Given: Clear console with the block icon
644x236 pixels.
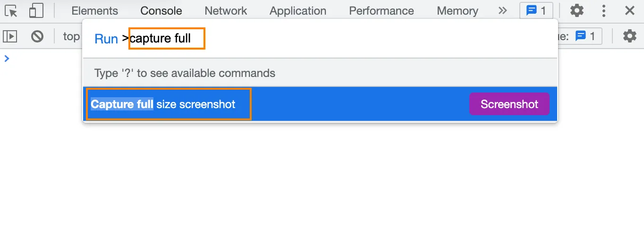Looking at the screenshot, I should [x=37, y=36].
